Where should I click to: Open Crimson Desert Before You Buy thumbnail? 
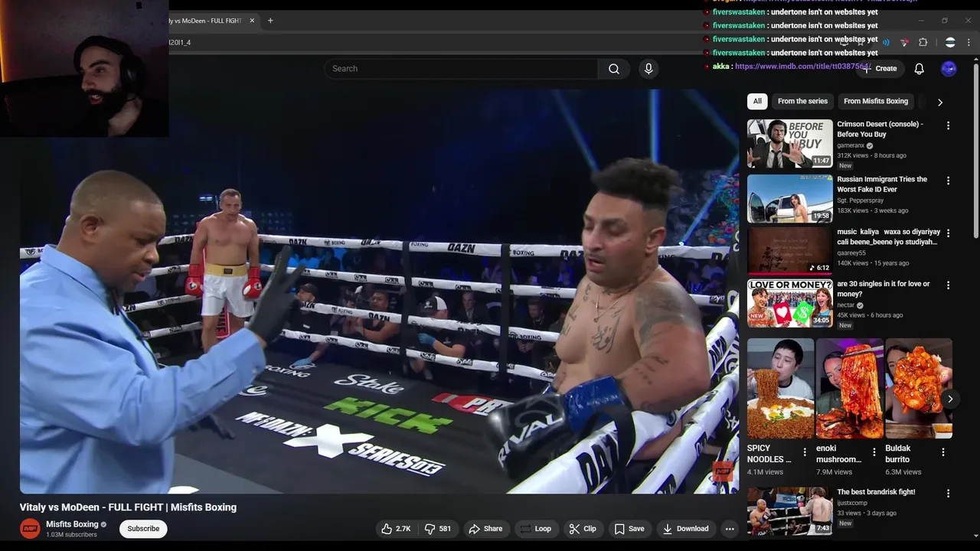pyautogui.click(x=789, y=143)
